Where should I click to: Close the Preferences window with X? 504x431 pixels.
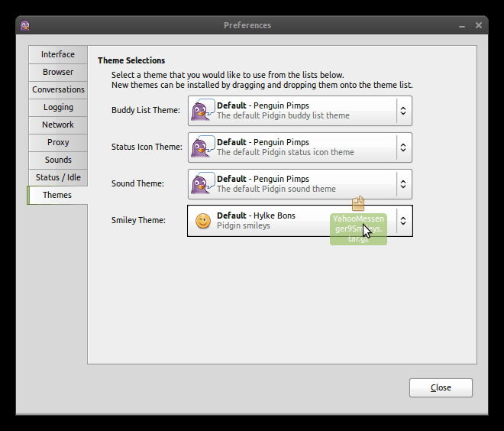479,25
